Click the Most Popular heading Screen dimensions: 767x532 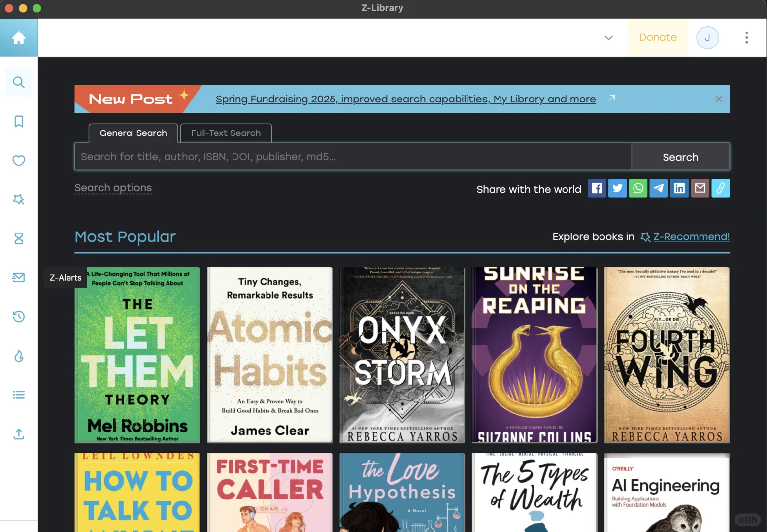125,237
